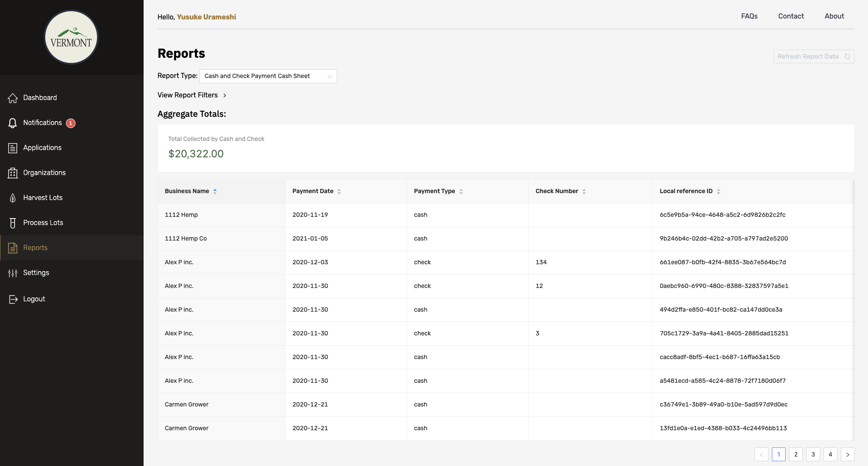Click payment date 2020-11-19
This screenshot has height=466, width=868.
point(310,215)
